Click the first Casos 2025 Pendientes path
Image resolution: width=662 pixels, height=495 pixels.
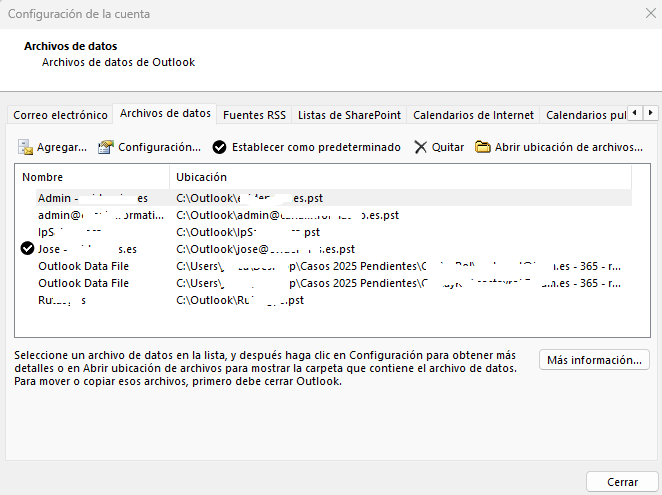tap(398, 266)
